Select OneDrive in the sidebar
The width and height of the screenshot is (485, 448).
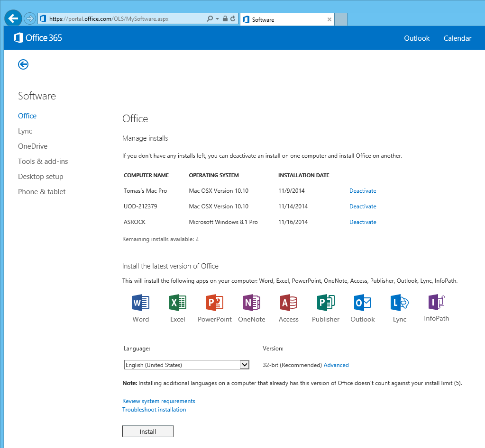pos(33,146)
